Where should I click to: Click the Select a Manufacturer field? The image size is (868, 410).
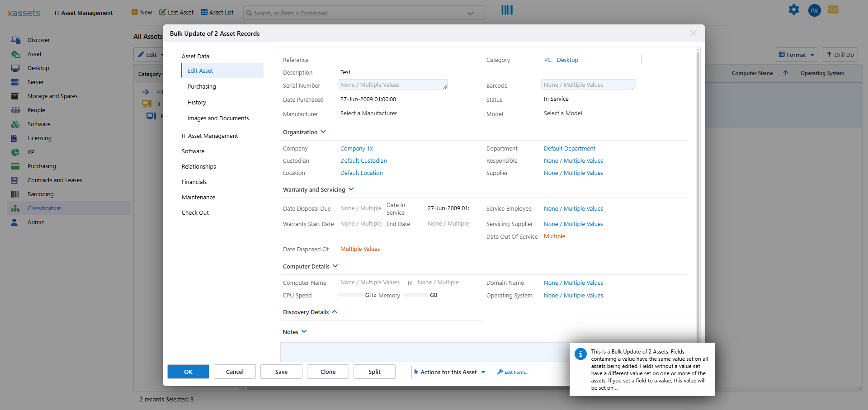pyautogui.click(x=368, y=113)
